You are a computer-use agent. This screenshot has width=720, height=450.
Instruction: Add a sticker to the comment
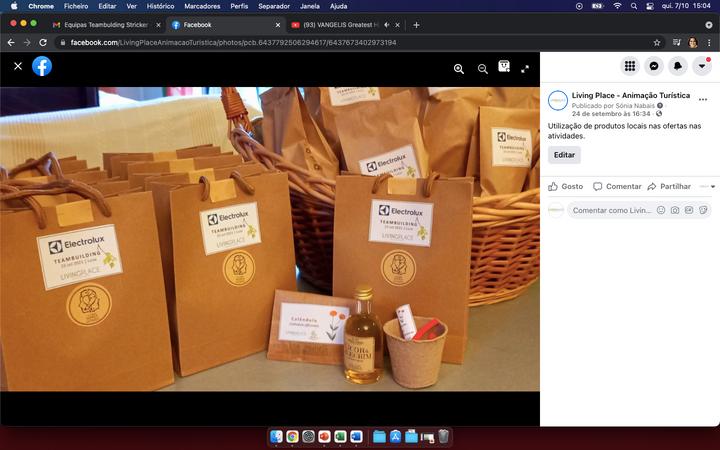[x=703, y=210]
